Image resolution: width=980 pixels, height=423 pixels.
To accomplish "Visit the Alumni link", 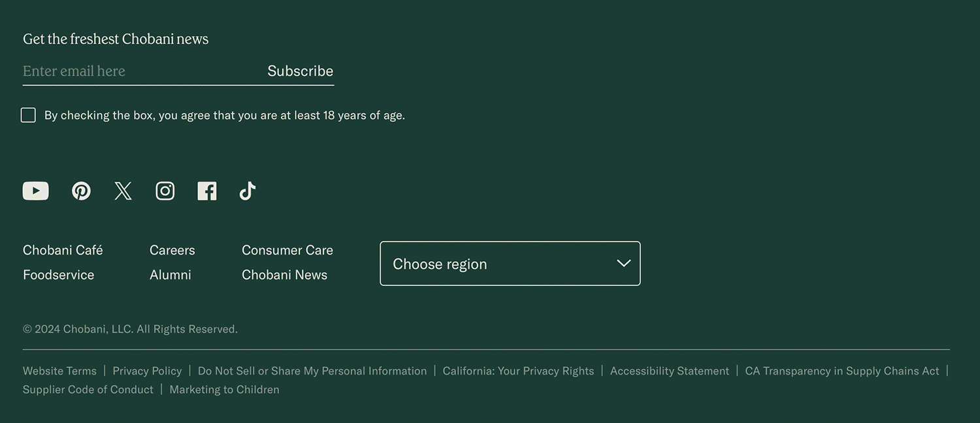I will tap(171, 275).
